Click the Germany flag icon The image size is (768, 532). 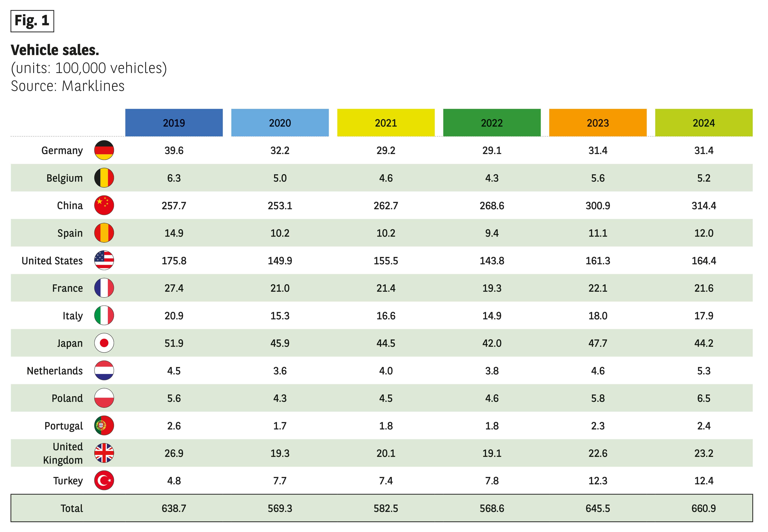pyautogui.click(x=104, y=150)
